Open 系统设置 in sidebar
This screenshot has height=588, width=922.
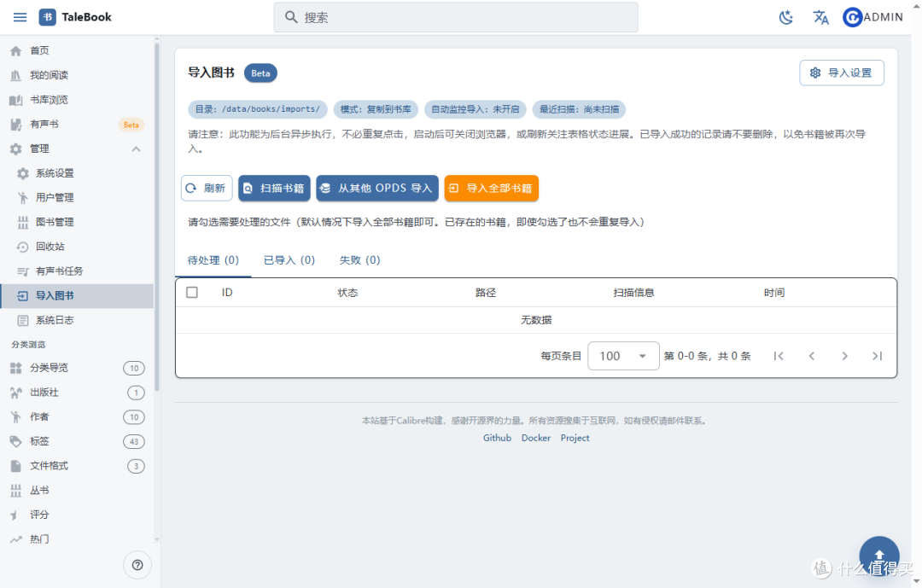(x=77, y=173)
